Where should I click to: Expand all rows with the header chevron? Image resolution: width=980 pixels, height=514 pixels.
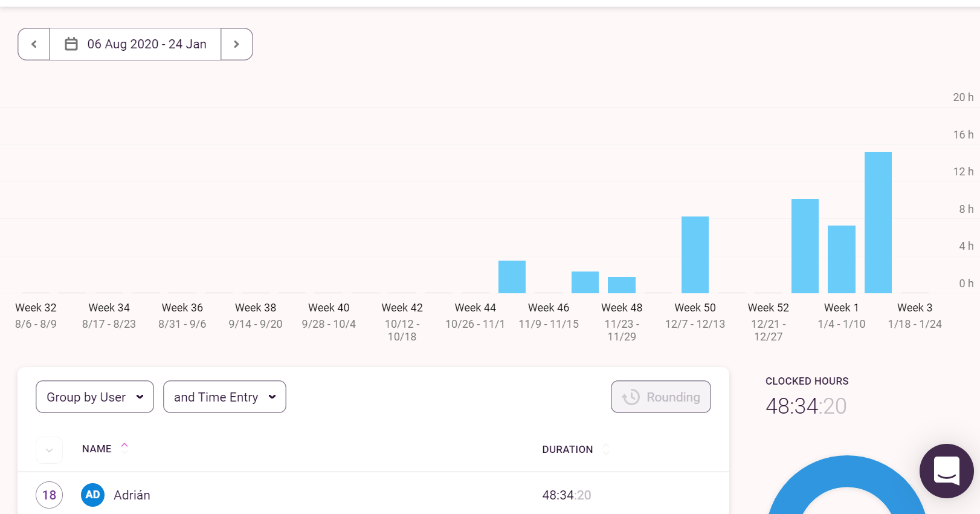click(x=50, y=450)
